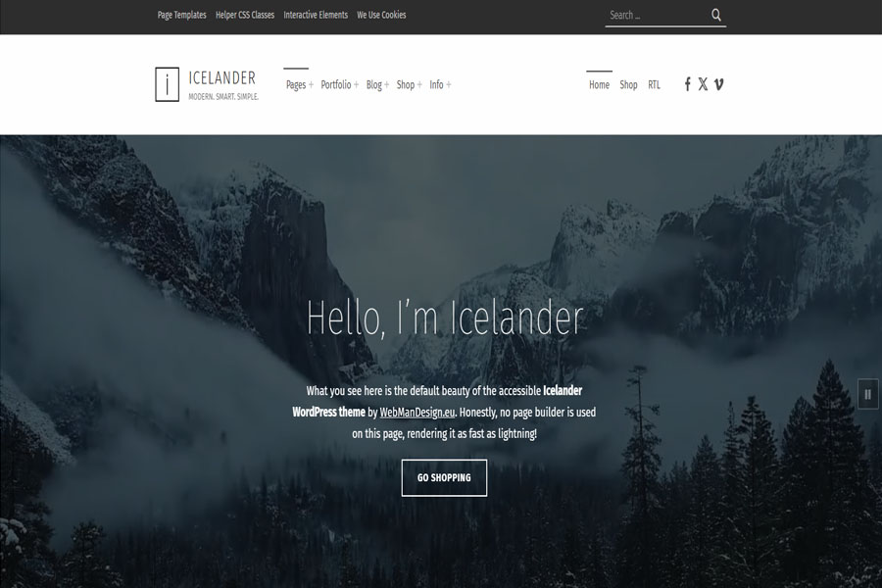Select Helper CSS Classes in top bar
The image size is (882, 588).
click(243, 15)
